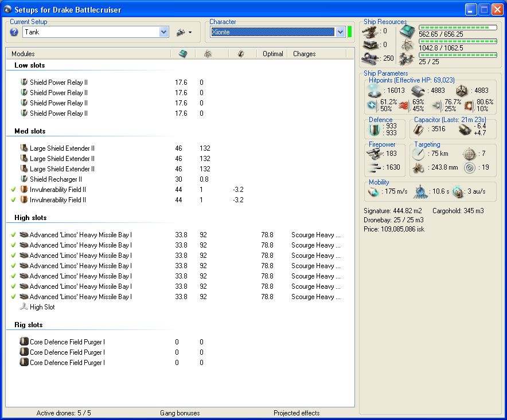Image resolution: width=507 pixels, height=420 pixels.
Task: Click the armor hitpoints icon showing 4883
Action: (418, 91)
